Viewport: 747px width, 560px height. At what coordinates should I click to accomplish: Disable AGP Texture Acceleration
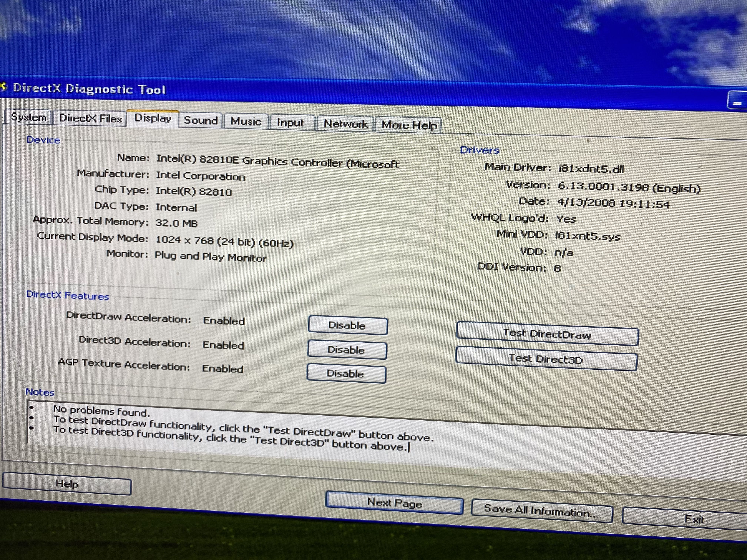(x=346, y=374)
